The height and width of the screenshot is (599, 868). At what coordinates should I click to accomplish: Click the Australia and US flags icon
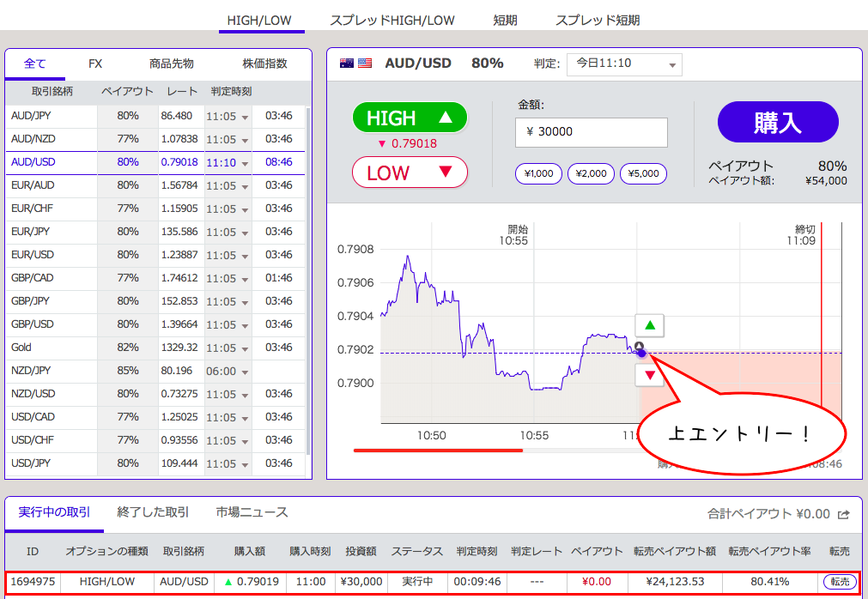click(x=356, y=64)
